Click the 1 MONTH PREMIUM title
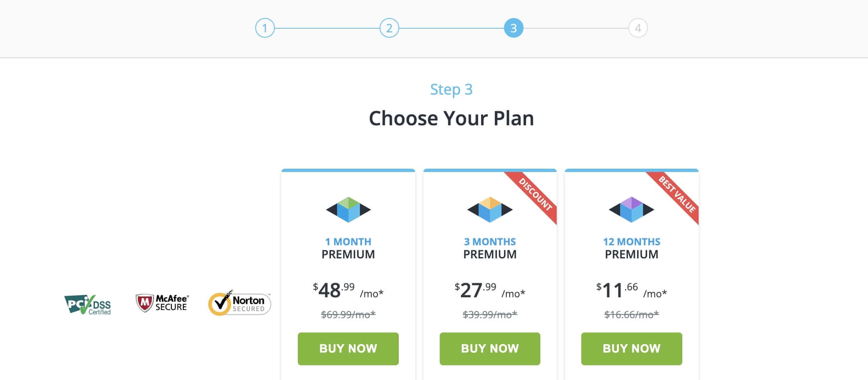868x380 pixels. [x=348, y=248]
